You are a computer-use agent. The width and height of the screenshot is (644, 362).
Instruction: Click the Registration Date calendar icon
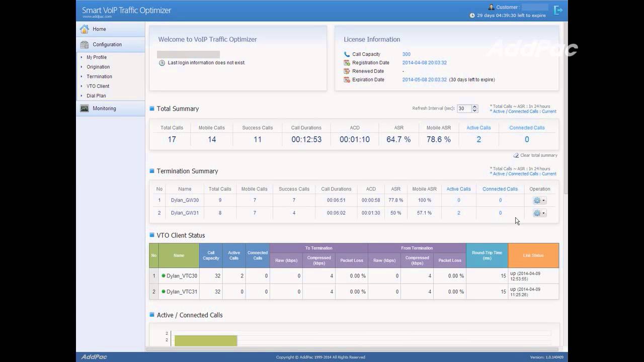point(347,63)
